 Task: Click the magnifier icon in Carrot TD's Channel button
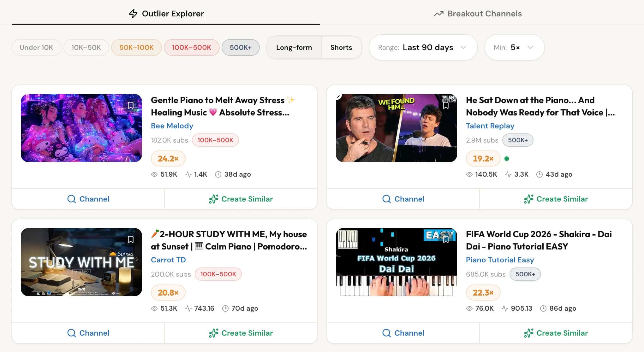[72, 333]
